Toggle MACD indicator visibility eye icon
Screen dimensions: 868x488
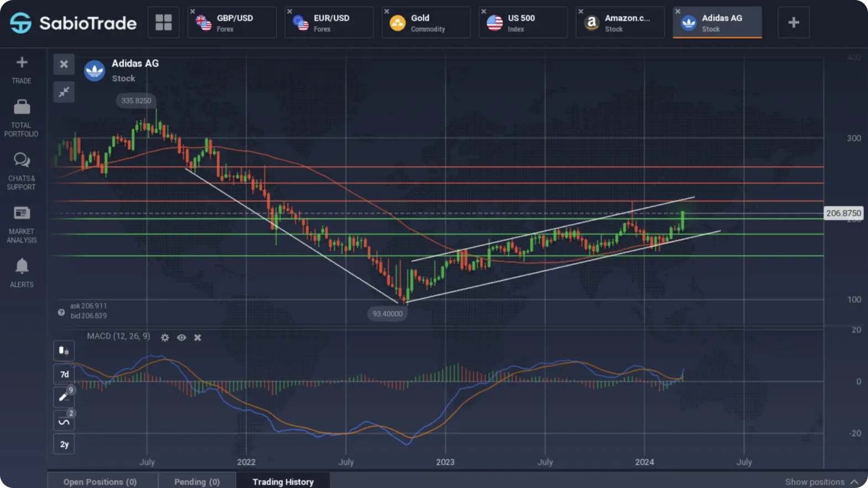point(181,338)
